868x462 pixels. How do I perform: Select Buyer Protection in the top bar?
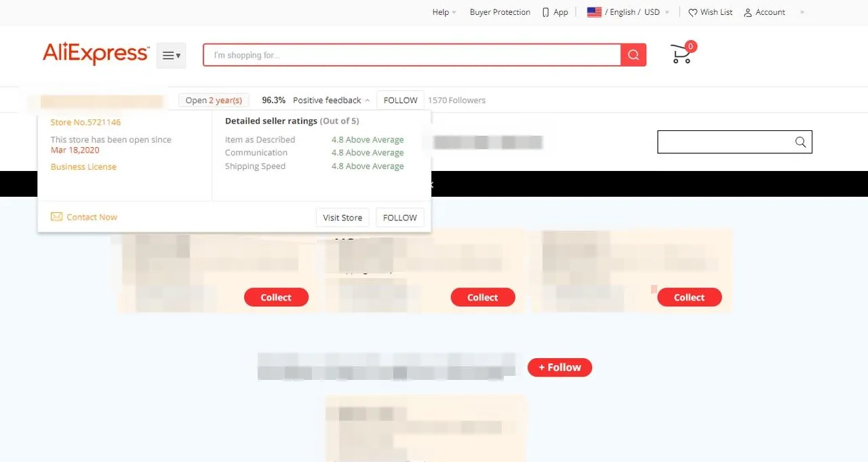click(x=500, y=12)
